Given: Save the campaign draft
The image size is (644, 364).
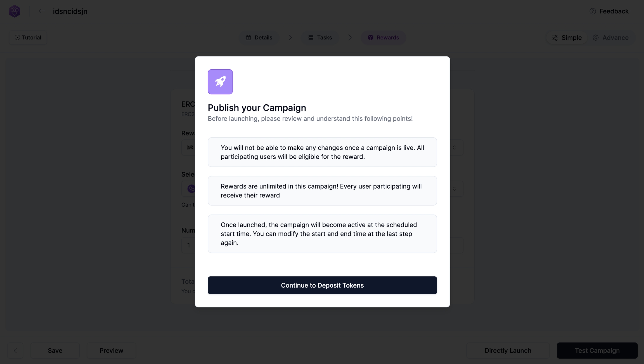Looking at the screenshot, I should pos(55,351).
